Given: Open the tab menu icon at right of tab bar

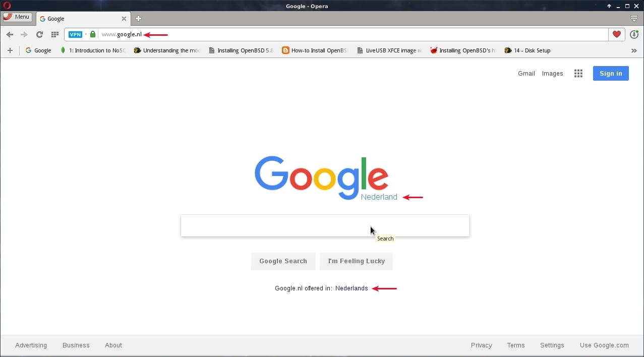Looking at the screenshot, I should (x=634, y=19).
